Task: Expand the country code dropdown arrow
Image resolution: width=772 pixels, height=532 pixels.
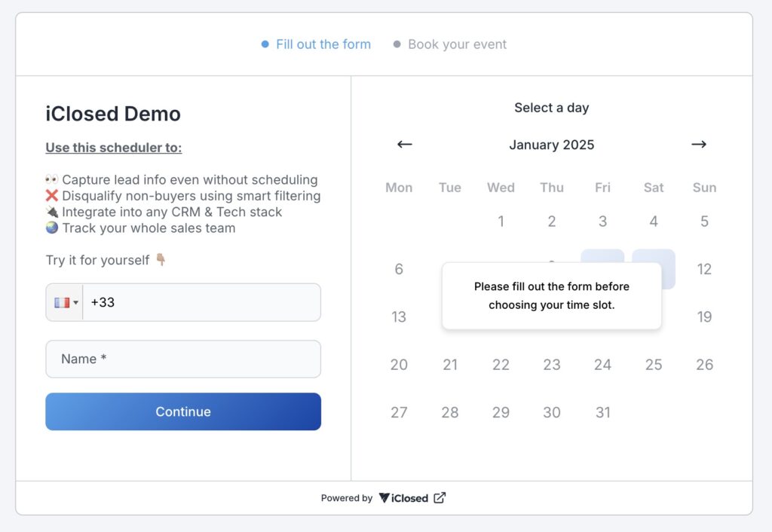Action: pyautogui.click(x=76, y=303)
